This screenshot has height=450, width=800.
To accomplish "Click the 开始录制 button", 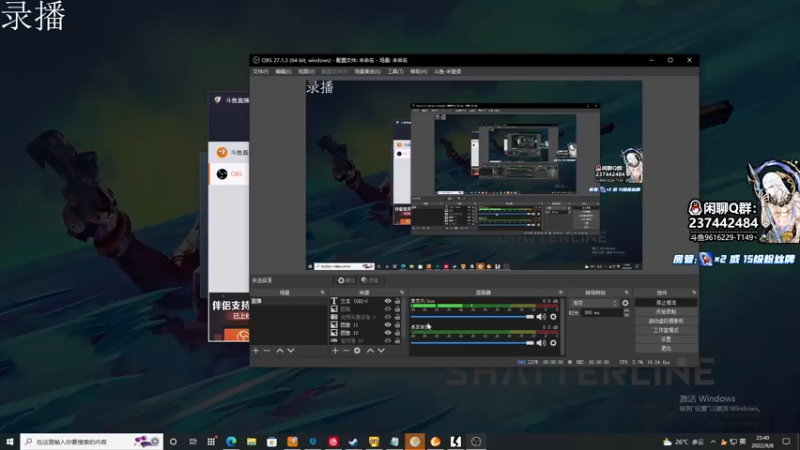I will click(666, 312).
